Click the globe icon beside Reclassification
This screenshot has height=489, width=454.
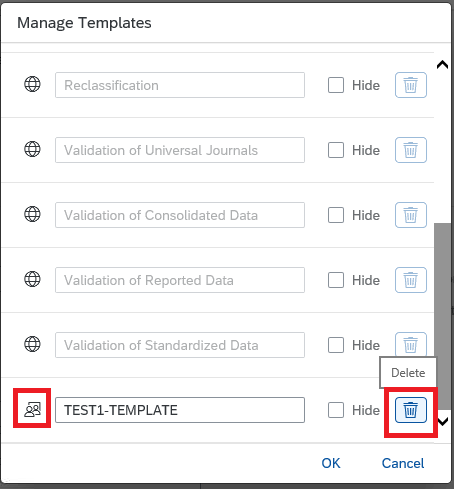pos(32,84)
